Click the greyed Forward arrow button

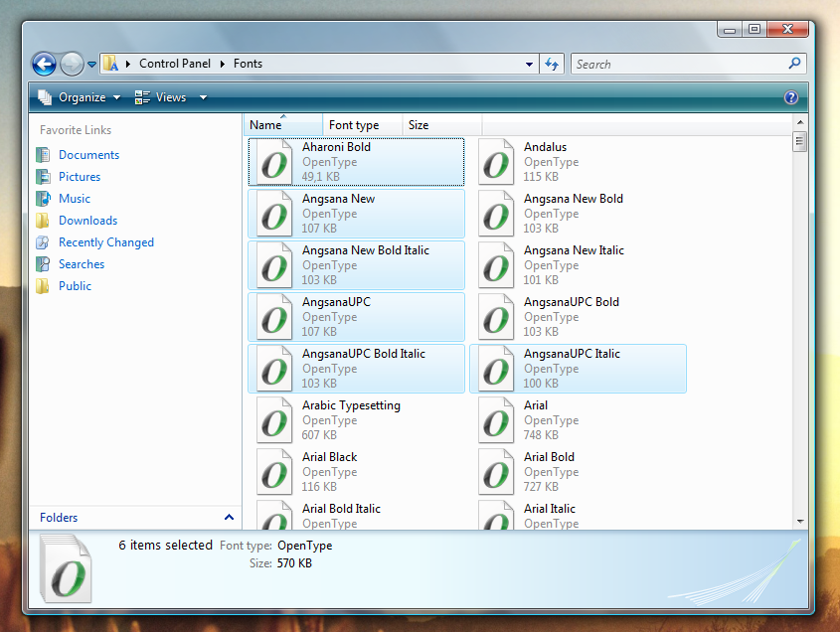tap(72, 65)
